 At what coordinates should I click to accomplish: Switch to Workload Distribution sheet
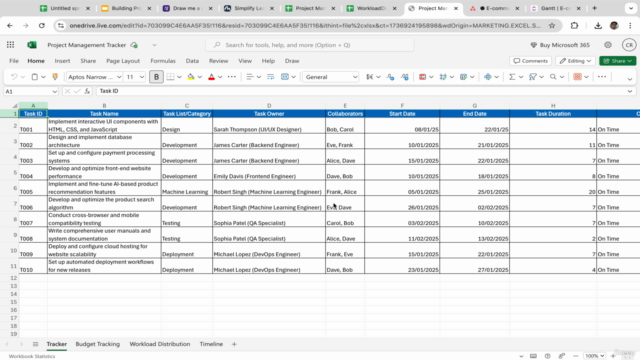click(160, 344)
